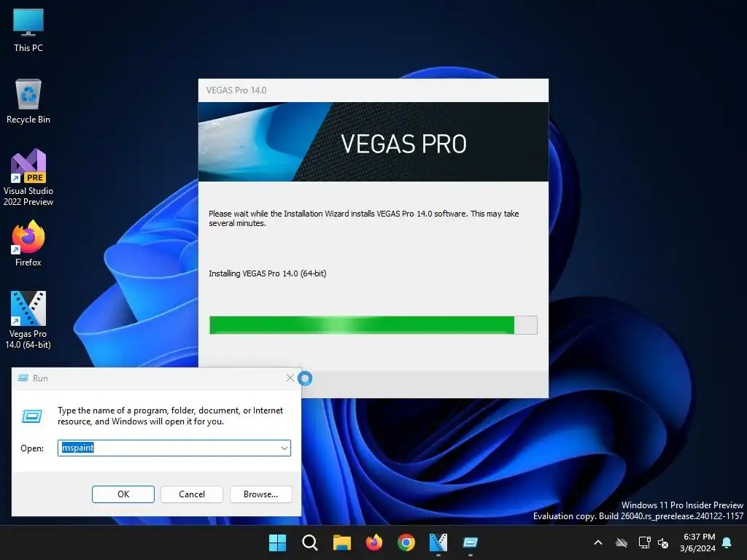747x560 pixels.
Task: Open the Recycle Bin desktop icon
Action: (x=28, y=101)
